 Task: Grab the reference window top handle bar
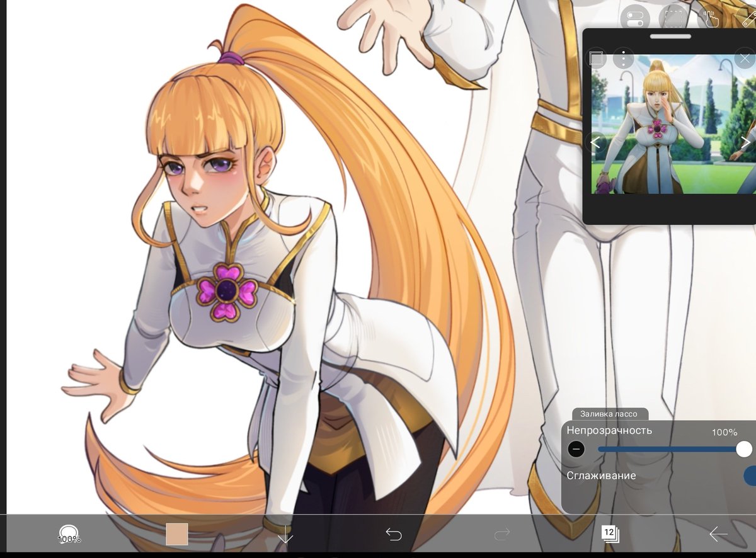[x=670, y=37]
